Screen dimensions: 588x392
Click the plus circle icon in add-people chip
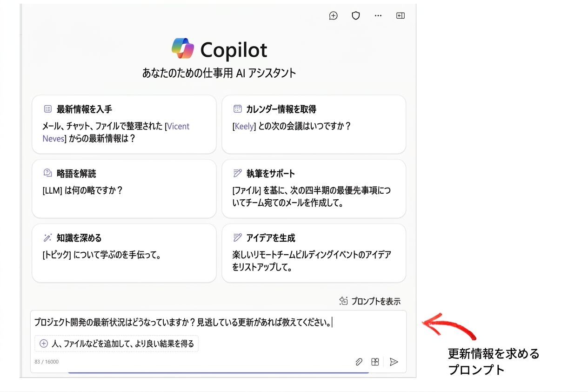[44, 344]
